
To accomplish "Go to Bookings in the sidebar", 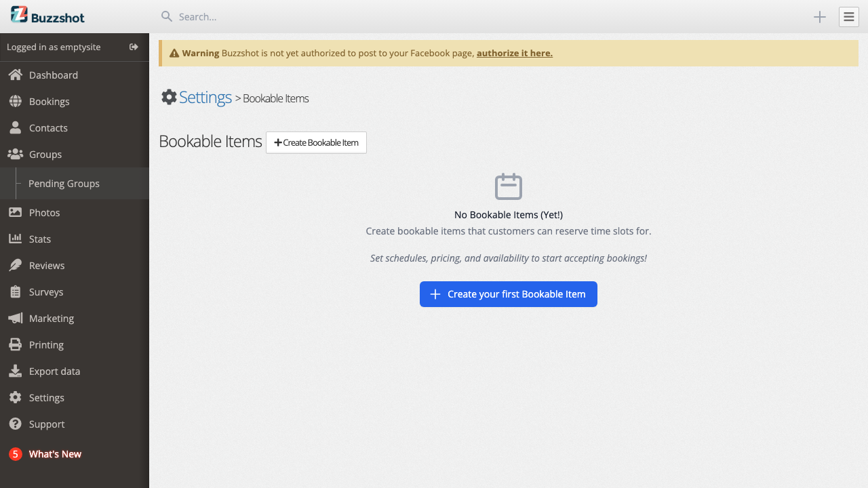I will [75, 102].
